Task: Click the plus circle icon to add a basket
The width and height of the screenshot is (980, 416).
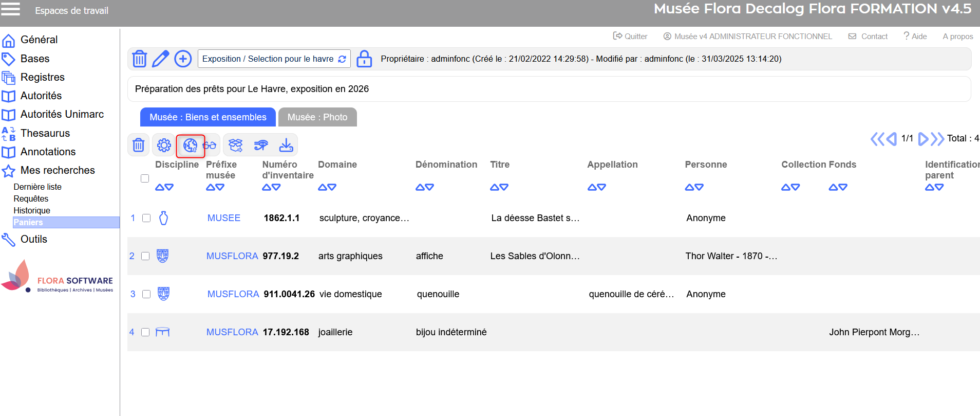Action: tap(183, 59)
